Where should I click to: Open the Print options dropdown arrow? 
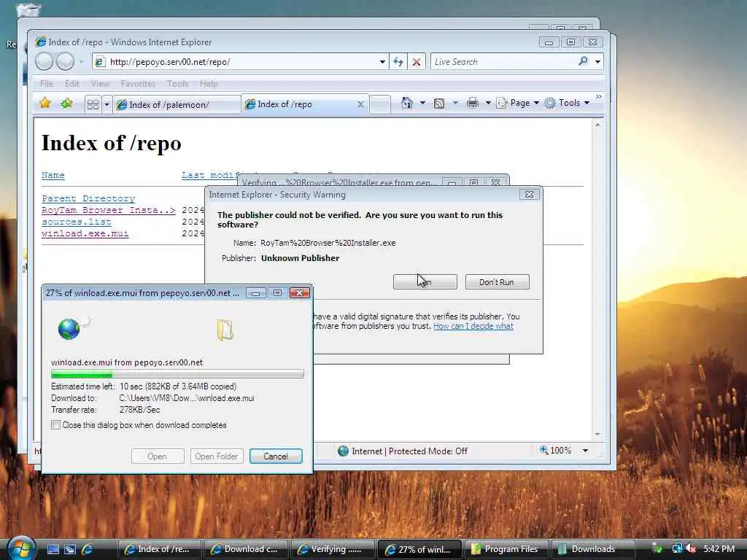coord(488,103)
